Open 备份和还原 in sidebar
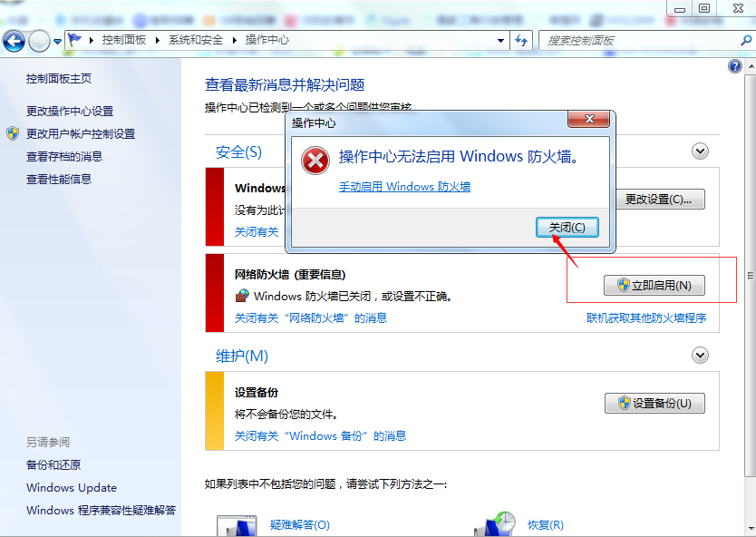This screenshot has height=537, width=756. coord(53,464)
